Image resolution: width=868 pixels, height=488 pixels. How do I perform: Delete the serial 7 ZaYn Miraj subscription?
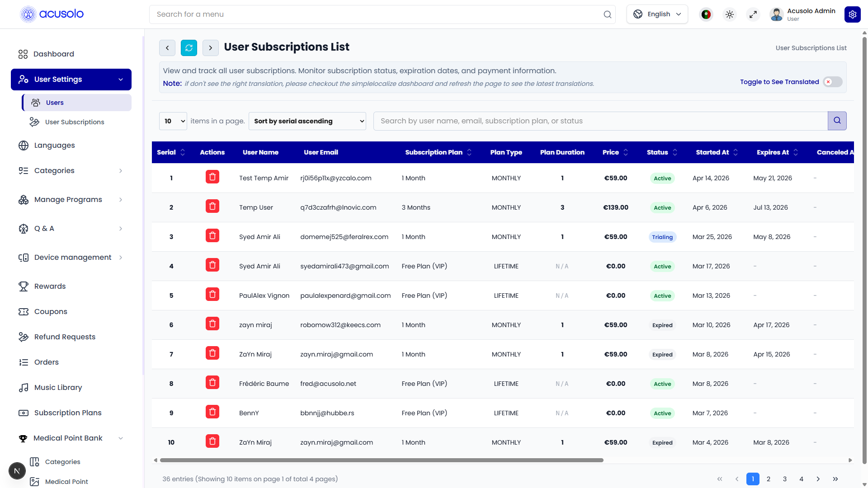[x=212, y=353]
